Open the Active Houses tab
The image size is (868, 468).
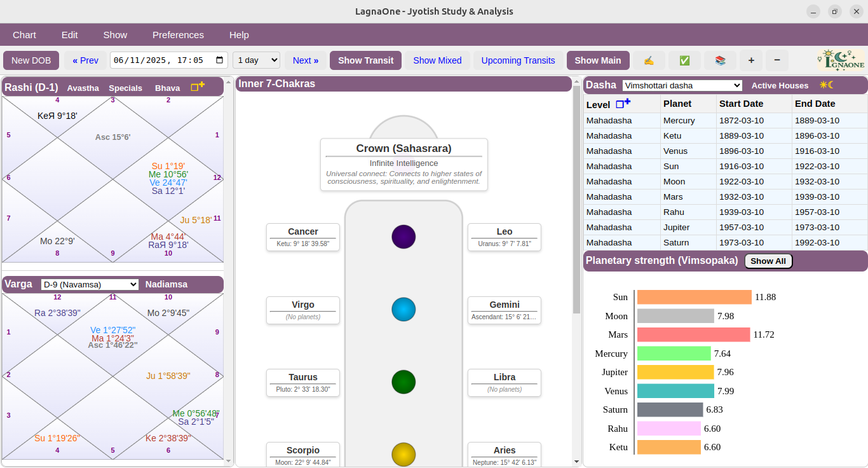[780, 85]
